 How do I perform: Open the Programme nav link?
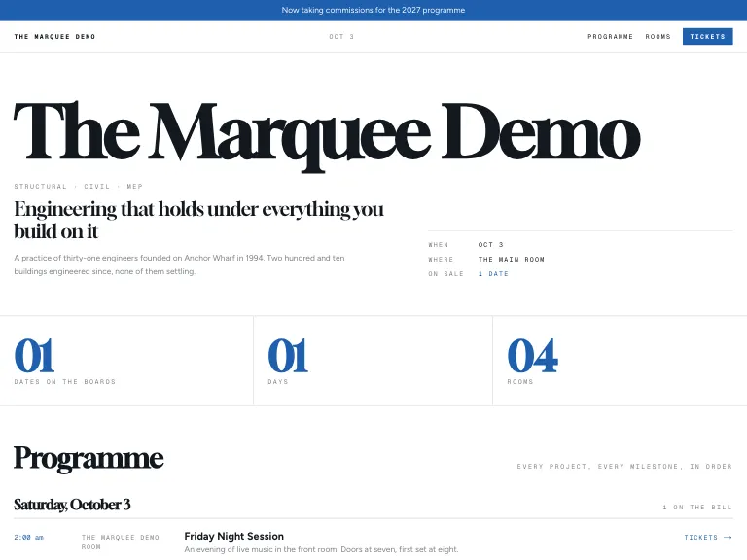point(610,37)
